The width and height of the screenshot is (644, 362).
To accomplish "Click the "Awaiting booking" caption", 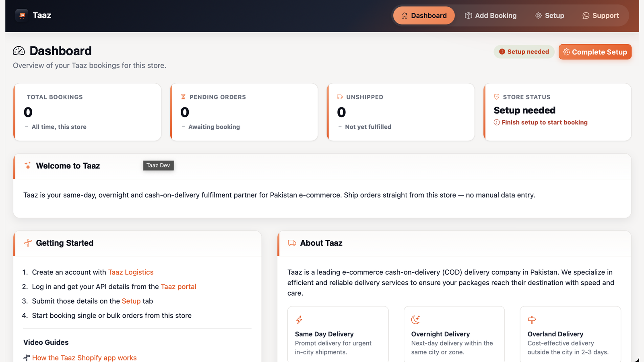I will (x=214, y=127).
